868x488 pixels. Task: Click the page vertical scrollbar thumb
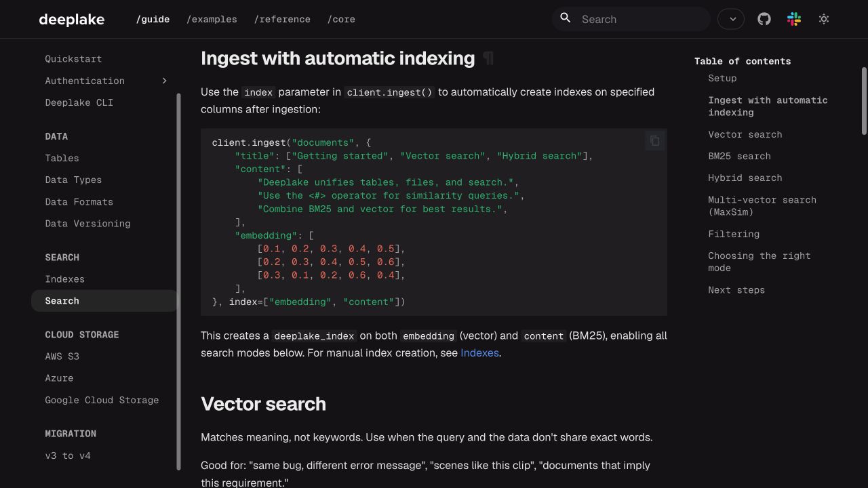pos(864,100)
